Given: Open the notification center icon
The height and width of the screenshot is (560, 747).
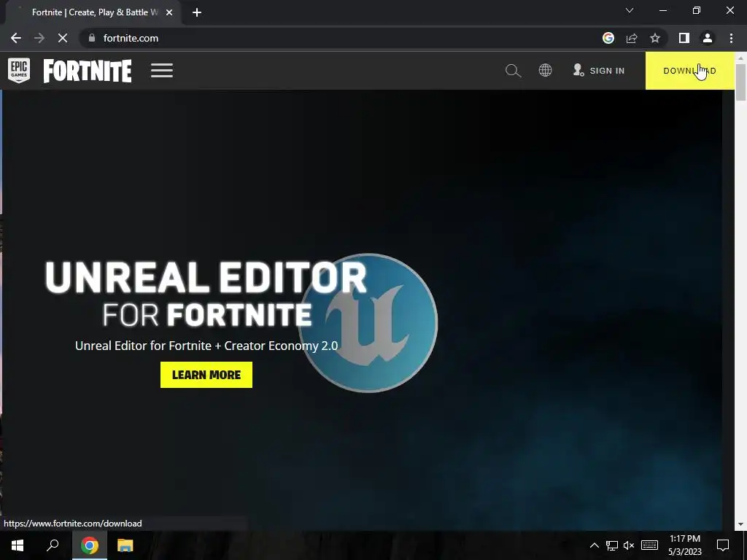Looking at the screenshot, I should tap(723, 545).
